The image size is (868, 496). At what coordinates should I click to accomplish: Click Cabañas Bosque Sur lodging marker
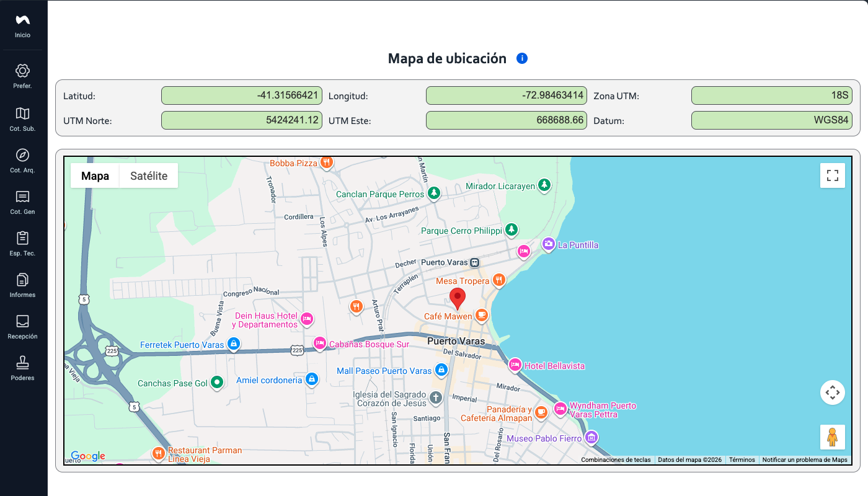tap(320, 343)
